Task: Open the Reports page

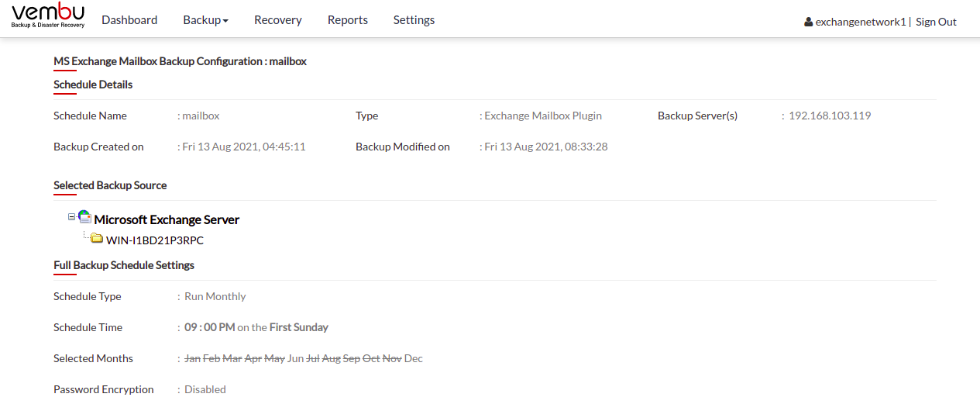Action: (348, 20)
